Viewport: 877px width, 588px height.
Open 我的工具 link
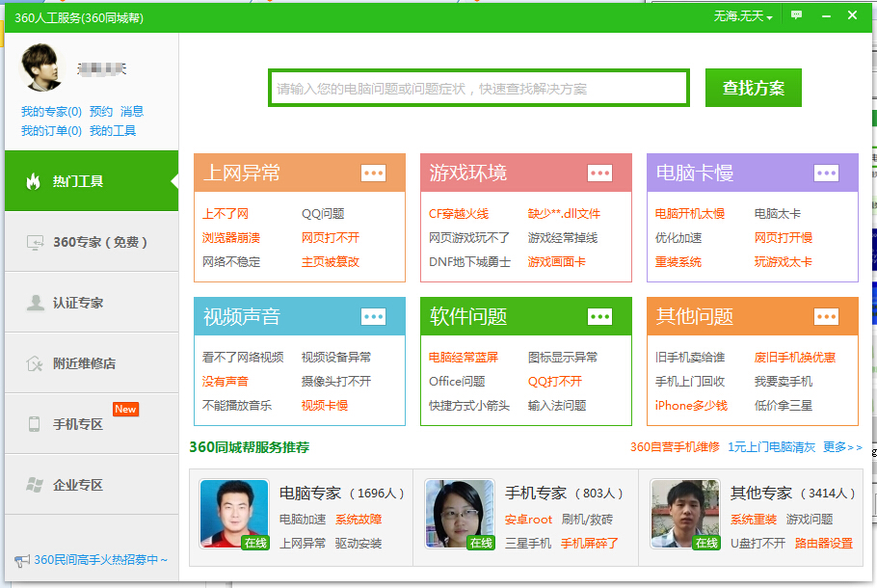113,131
